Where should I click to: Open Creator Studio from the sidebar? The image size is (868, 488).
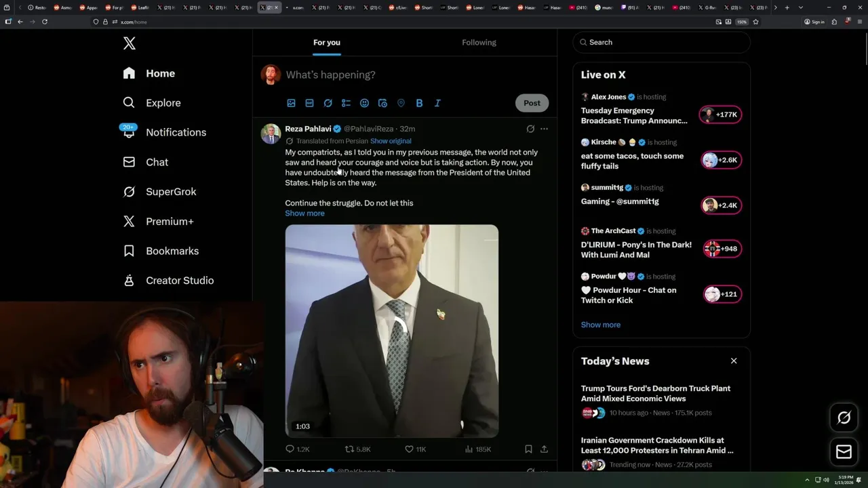coord(168,281)
